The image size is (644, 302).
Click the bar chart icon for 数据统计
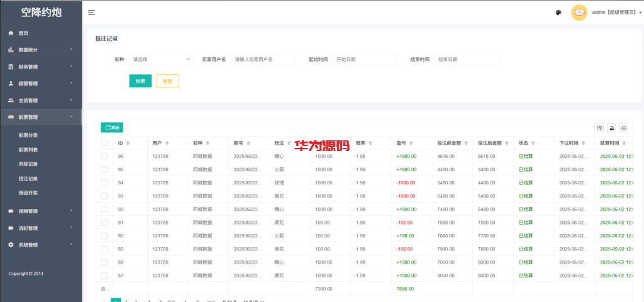(x=11, y=50)
